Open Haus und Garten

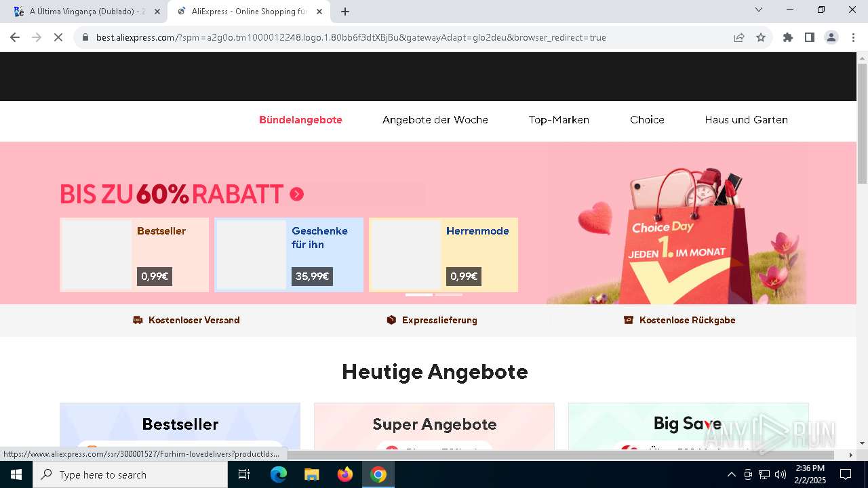(746, 120)
